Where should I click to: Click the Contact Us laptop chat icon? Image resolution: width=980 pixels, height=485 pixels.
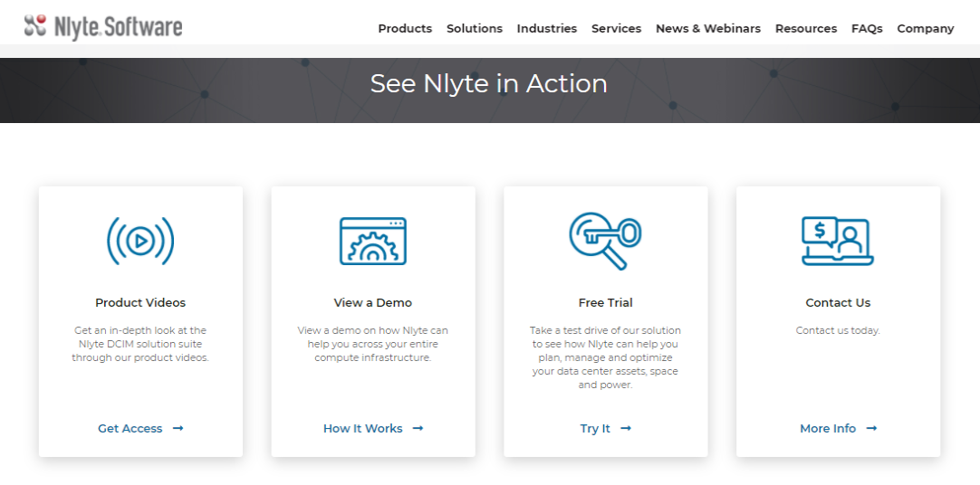pos(837,241)
